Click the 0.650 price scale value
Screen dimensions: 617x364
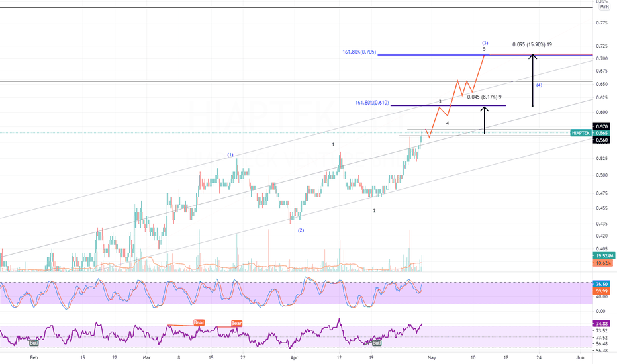602,84
